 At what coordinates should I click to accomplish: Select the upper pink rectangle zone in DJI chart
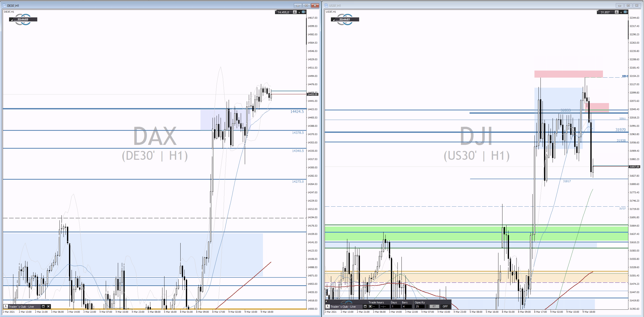point(568,74)
